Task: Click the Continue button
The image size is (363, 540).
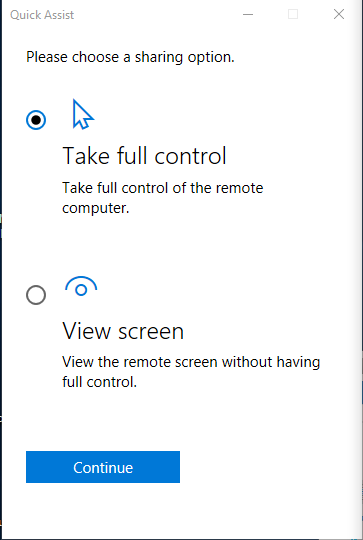Action: coord(103,467)
